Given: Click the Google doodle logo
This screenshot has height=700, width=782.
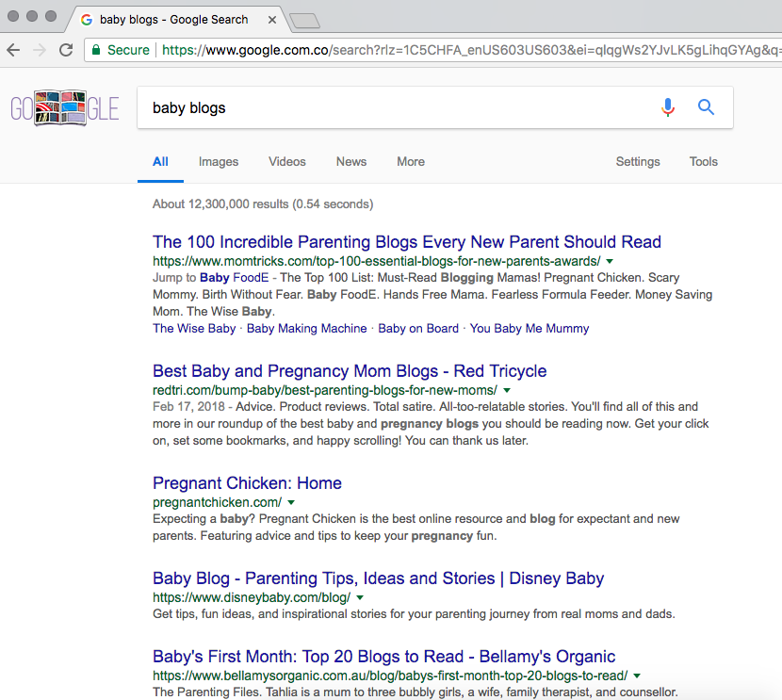Looking at the screenshot, I should click(x=65, y=107).
